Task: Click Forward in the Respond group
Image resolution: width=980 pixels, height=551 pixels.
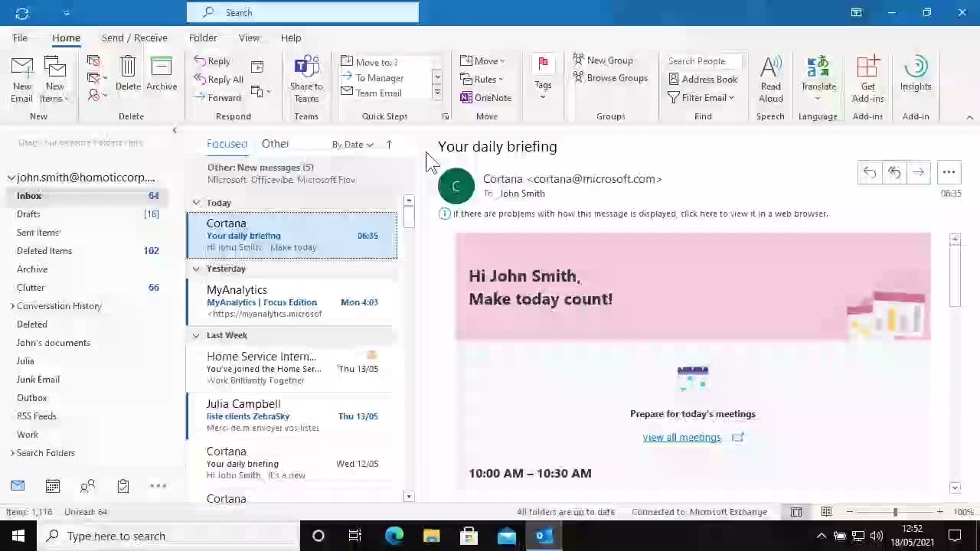Action: pyautogui.click(x=217, y=97)
